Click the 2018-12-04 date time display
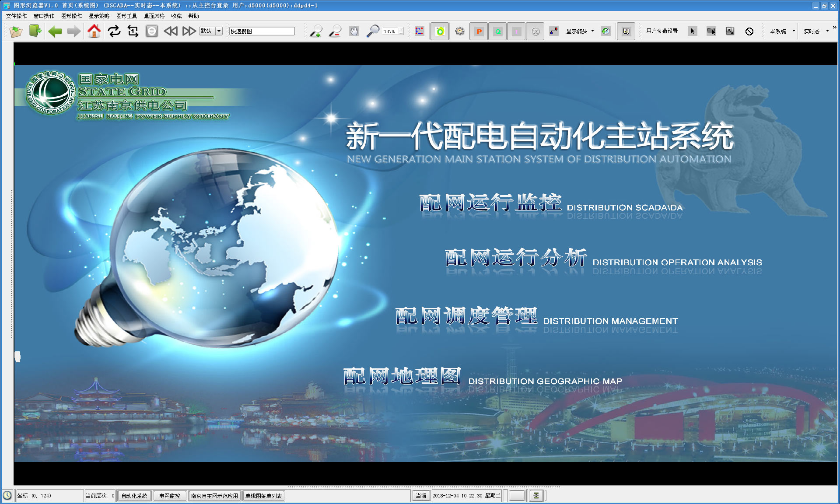The image size is (840, 504). (x=466, y=496)
